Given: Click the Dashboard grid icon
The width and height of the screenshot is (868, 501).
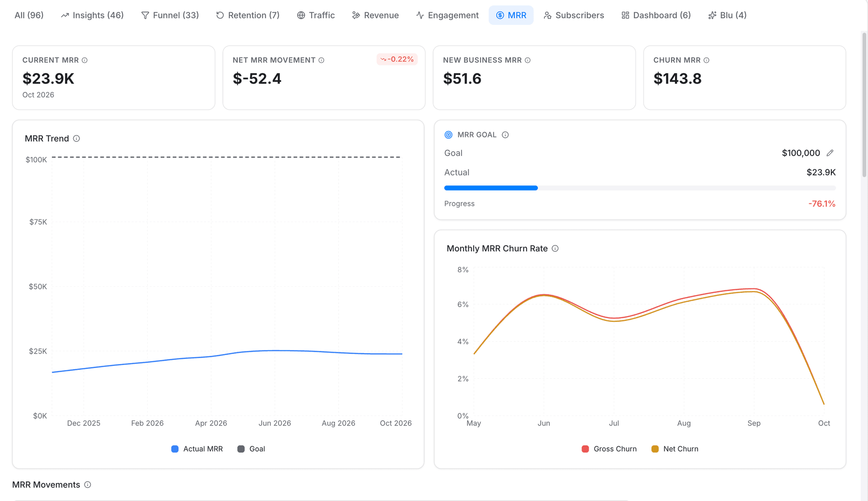Looking at the screenshot, I should click(x=625, y=15).
